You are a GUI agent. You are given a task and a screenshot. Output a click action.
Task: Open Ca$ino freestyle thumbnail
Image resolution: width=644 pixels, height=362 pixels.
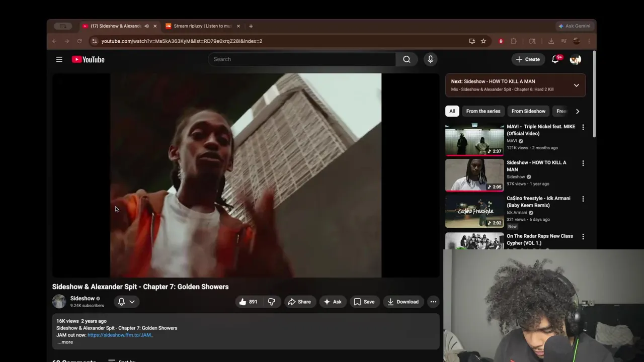(474, 211)
